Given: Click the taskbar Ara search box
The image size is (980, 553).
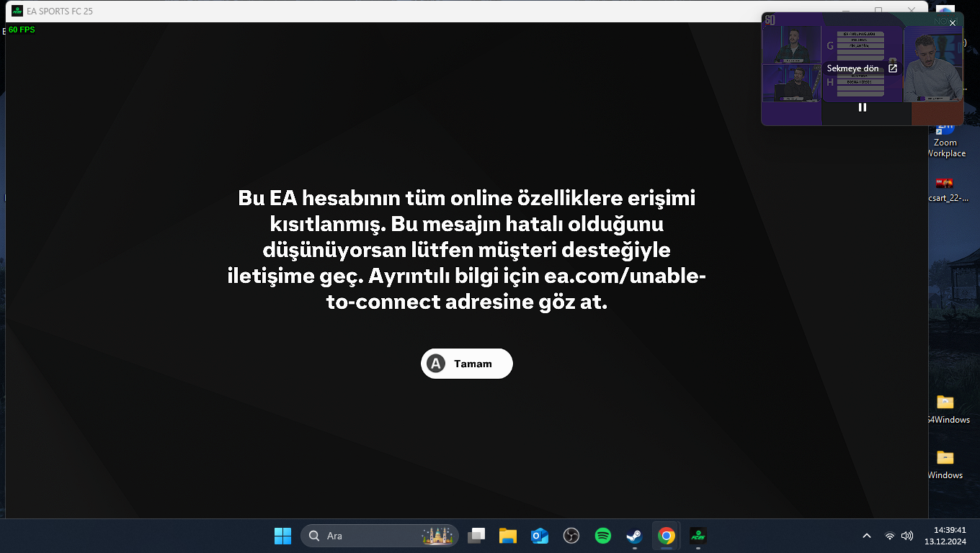Looking at the screenshot, I should click(x=380, y=536).
